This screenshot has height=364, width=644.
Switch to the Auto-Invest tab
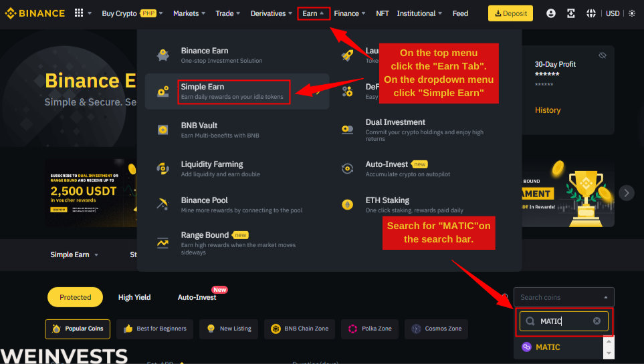click(197, 297)
